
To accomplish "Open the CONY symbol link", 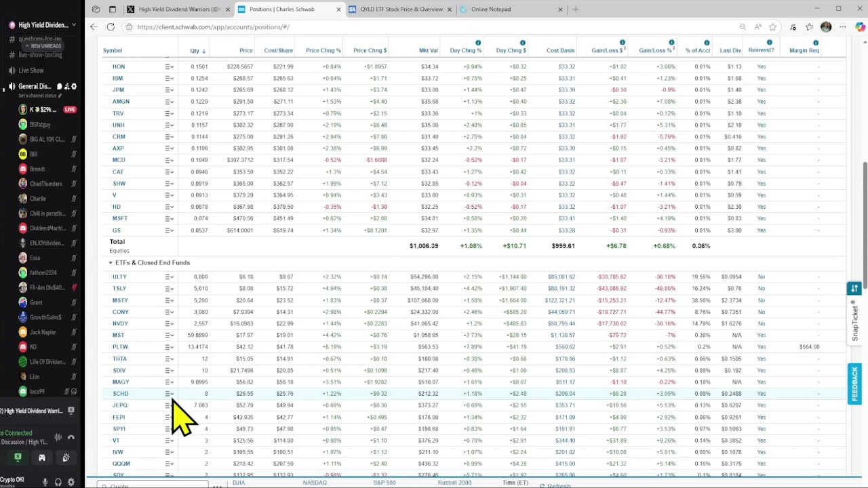I will (120, 312).
